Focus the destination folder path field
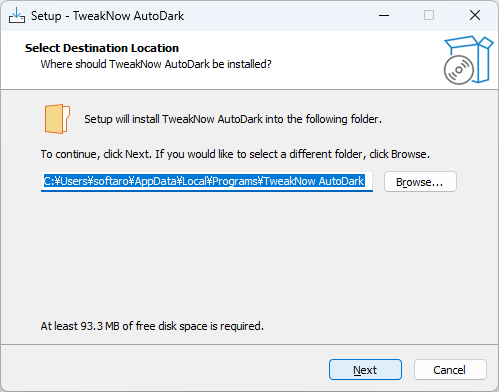499x392 pixels. [207, 182]
